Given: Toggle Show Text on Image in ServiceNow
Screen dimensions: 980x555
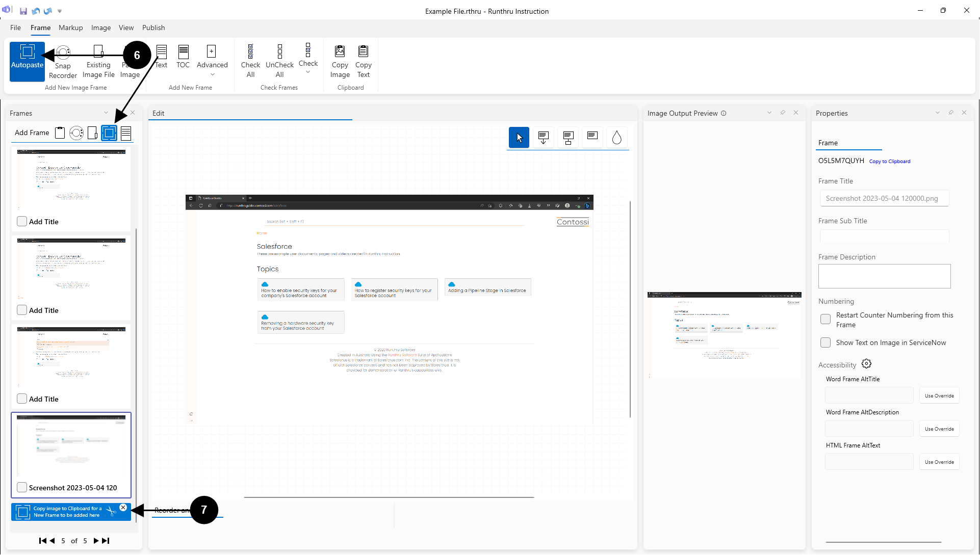Looking at the screenshot, I should tap(826, 342).
